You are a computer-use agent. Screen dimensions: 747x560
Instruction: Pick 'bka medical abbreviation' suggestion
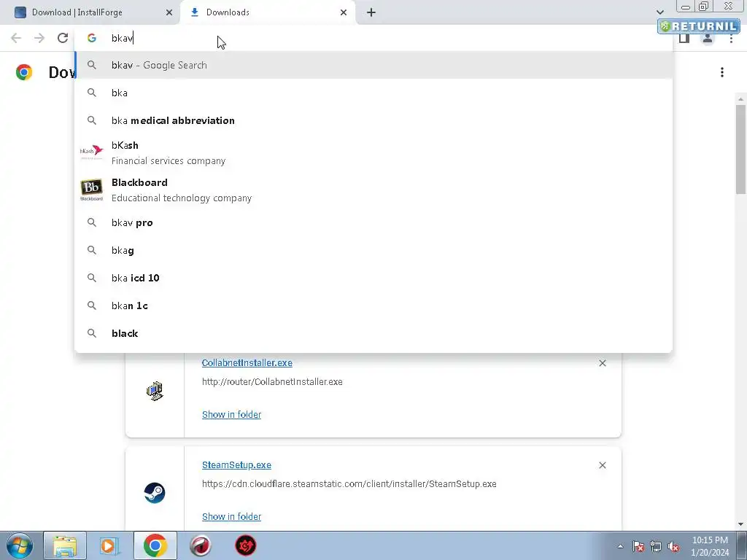click(x=373, y=120)
